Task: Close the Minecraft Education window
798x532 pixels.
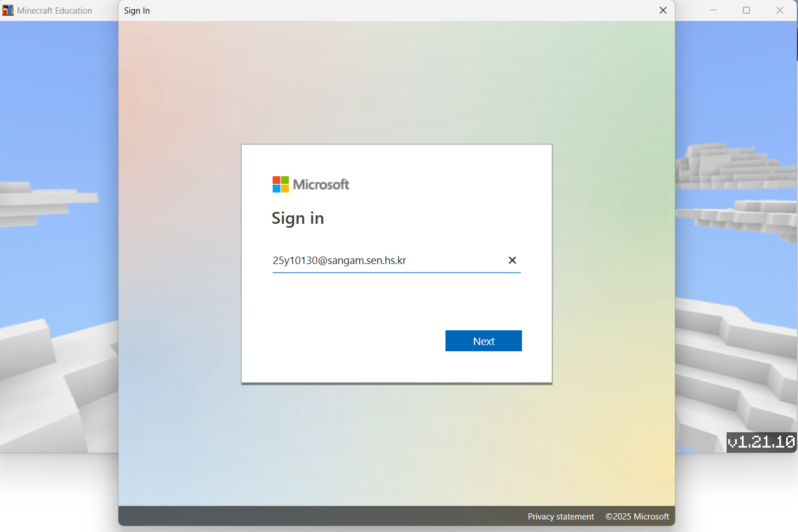Action: pyautogui.click(x=780, y=10)
